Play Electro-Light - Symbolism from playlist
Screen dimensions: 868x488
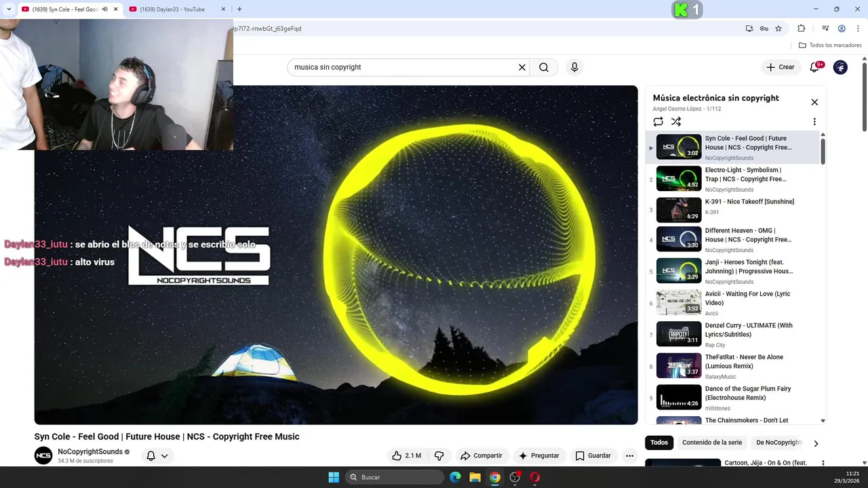[732, 180]
